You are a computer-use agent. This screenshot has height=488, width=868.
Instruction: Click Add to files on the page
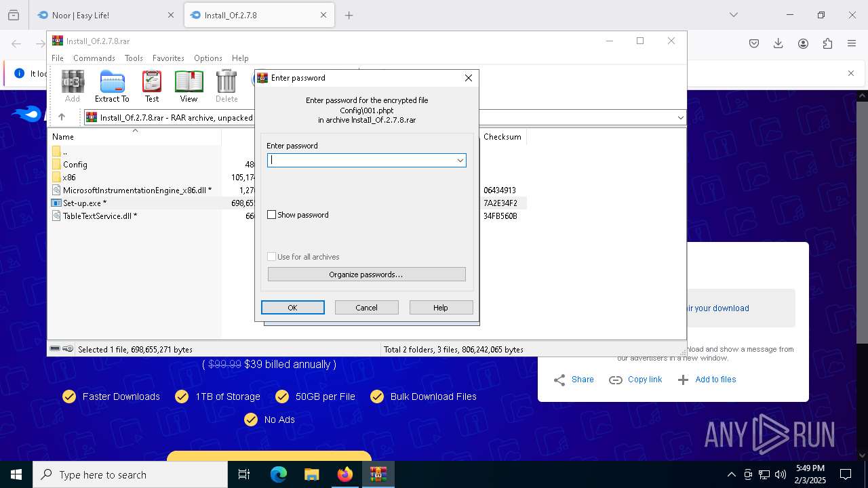pos(707,380)
